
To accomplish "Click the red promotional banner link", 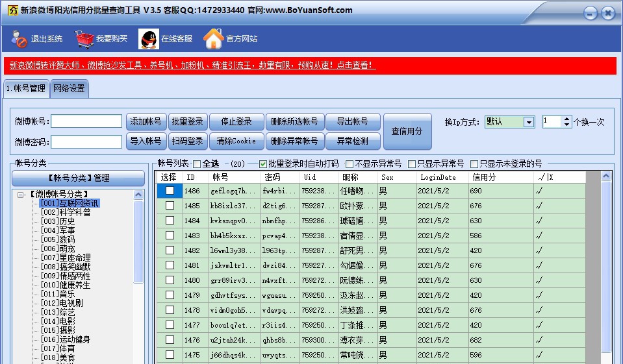I will [x=193, y=65].
